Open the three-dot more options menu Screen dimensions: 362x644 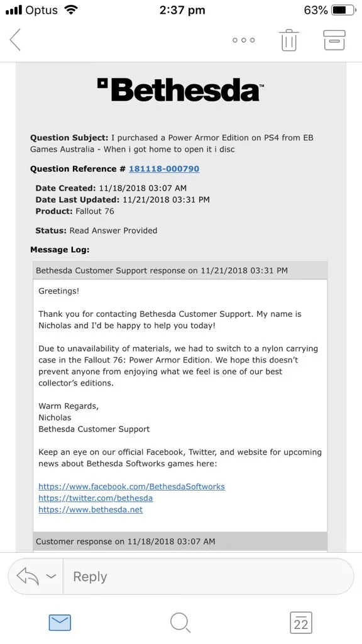point(243,40)
